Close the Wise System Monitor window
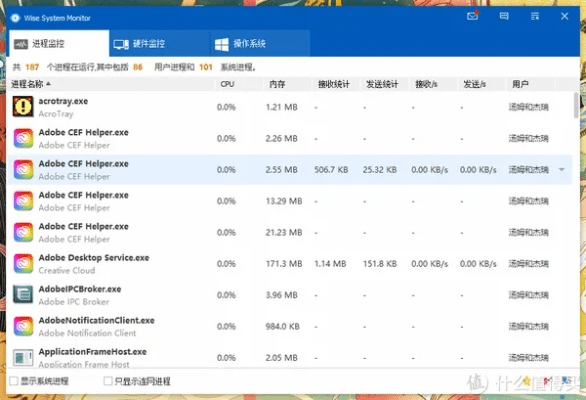The image size is (586, 400). (565, 16)
